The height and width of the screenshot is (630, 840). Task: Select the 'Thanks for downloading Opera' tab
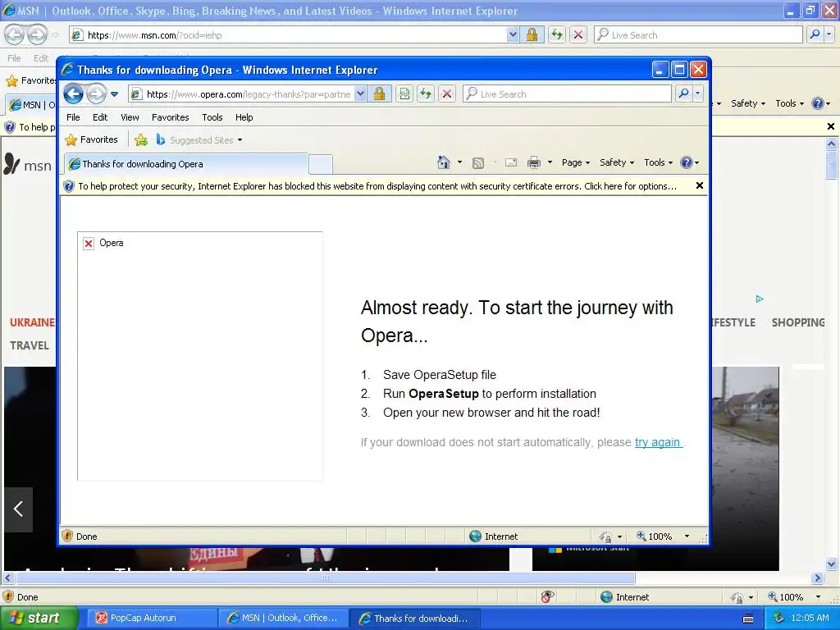pos(186,164)
